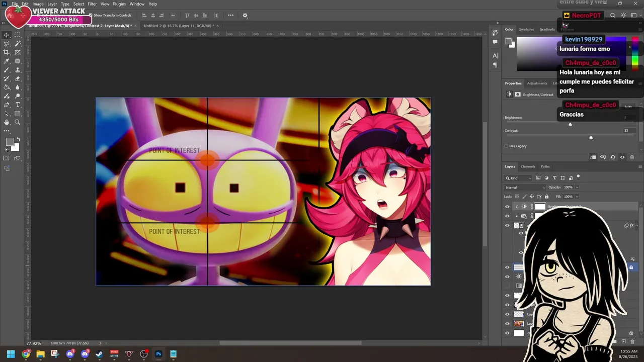Toggle Quick Mask mode

pyautogui.click(x=7, y=158)
